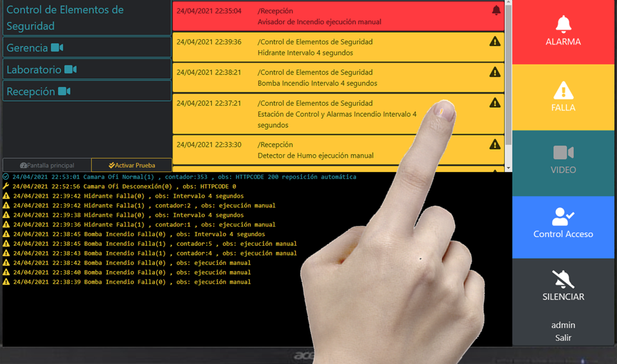Open Bomba Incendio Intervalo 4 segundos alert
Viewport: 617px width, 364px height.
[339, 78]
